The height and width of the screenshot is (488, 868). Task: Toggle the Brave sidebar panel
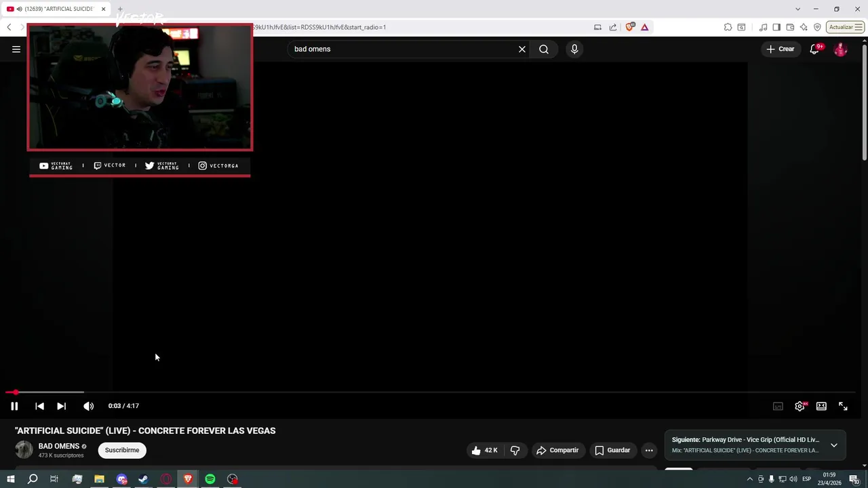tap(776, 27)
